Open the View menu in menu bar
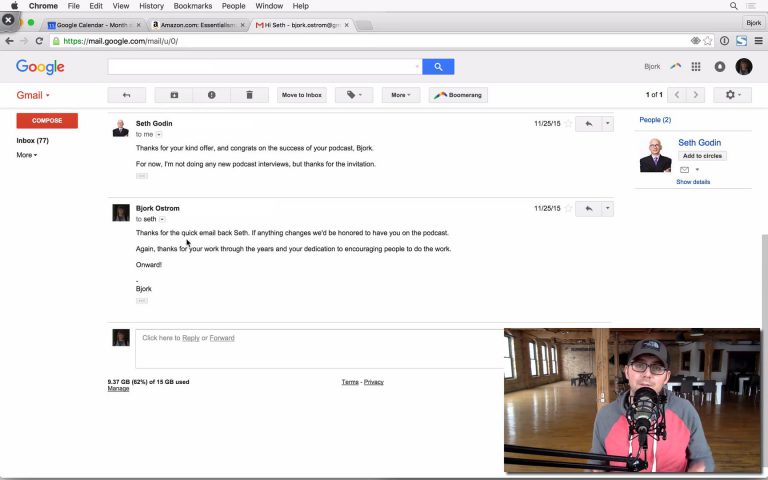Image resolution: width=768 pixels, height=480 pixels. (x=120, y=6)
